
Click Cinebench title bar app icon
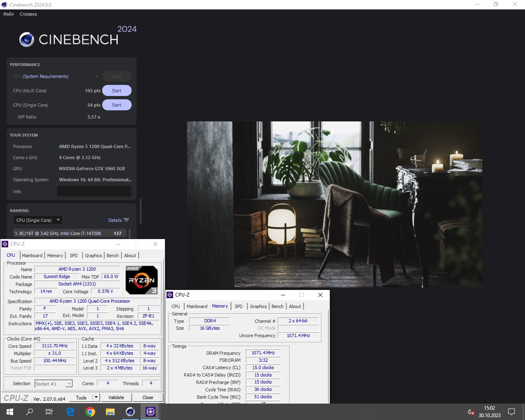pyautogui.click(x=5, y=5)
